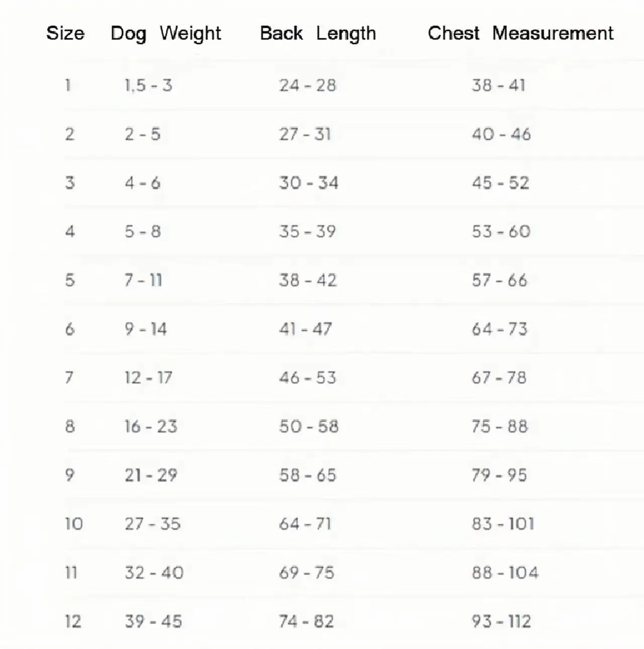Image resolution: width=644 pixels, height=649 pixels.
Task: Click chest measurement 53 - 60
Action: 501,232
